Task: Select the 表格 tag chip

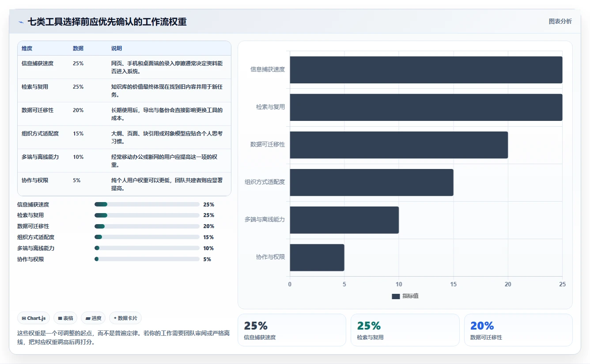Action: click(x=65, y=318)
